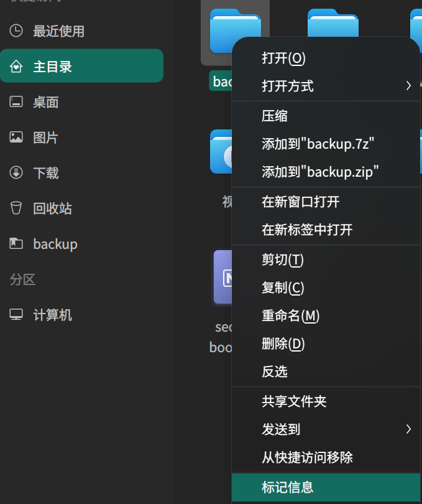This screenshot has height=504, width=422.
Task: Click the trash icon beside 回收站
Action: 16,208
